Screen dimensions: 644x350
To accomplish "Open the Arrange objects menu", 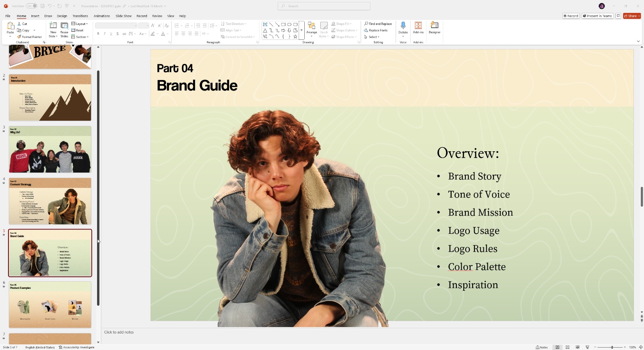I will pos(311,28).
